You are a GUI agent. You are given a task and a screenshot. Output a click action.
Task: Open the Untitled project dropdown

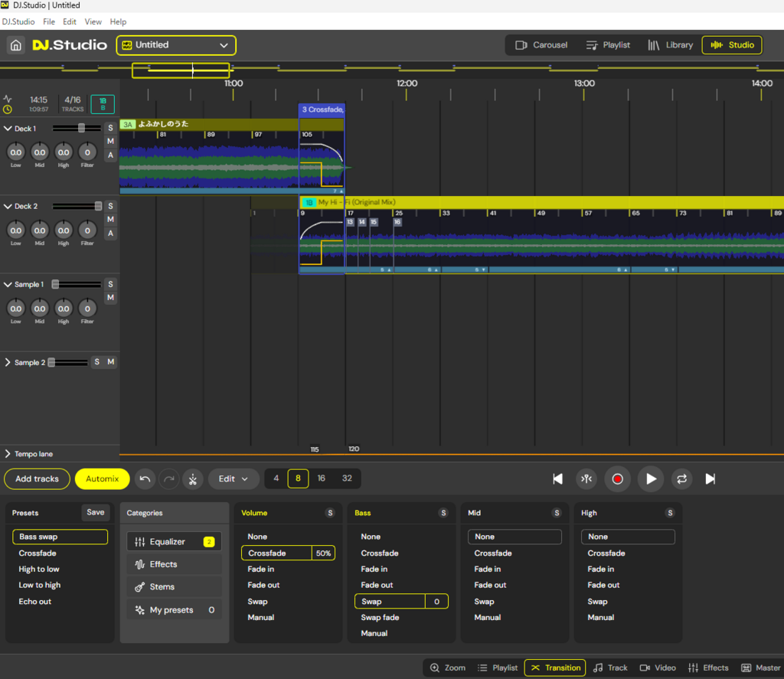[x=176, y=45]
